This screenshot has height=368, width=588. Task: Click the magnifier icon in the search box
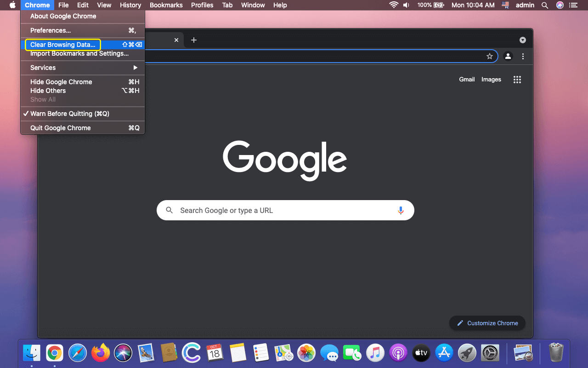(169, 210)
